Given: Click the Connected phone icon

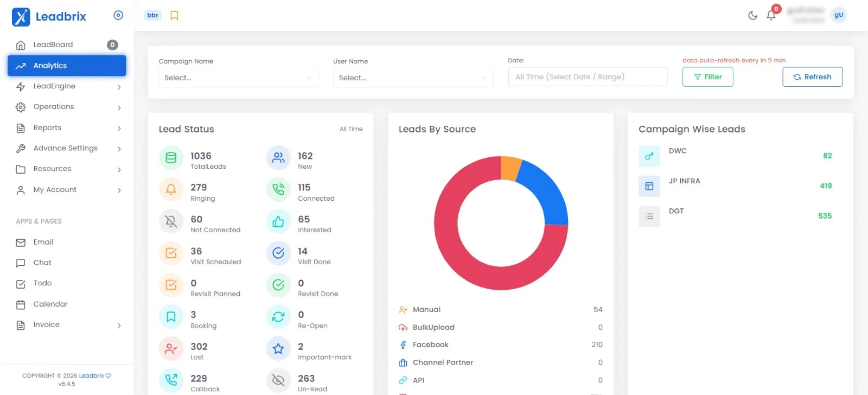Looking at the screenshot, I should click(278, 189).
